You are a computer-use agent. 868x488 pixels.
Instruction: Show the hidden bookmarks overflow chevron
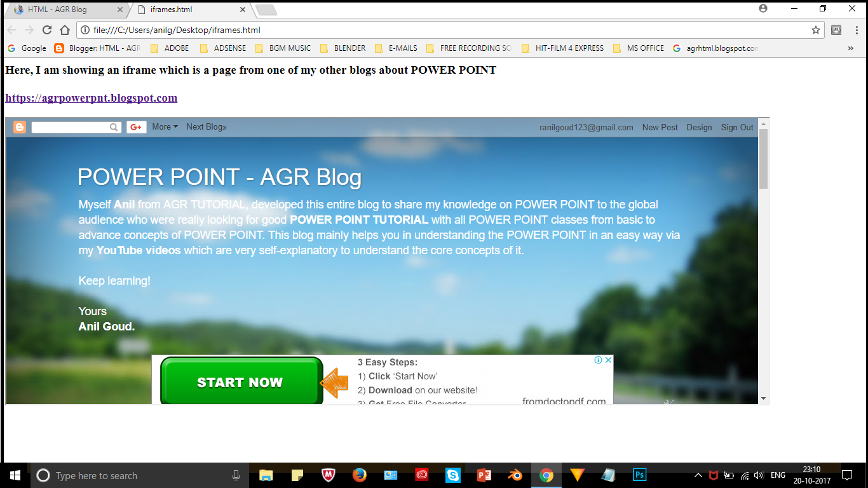(851, 48)
